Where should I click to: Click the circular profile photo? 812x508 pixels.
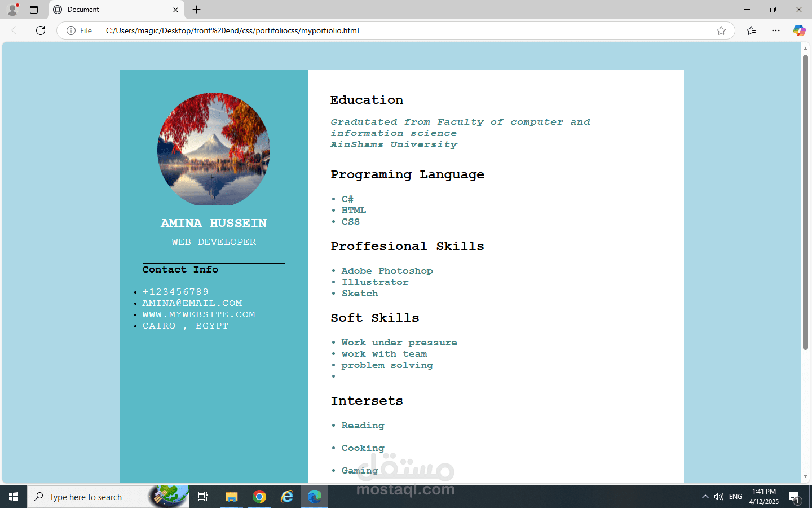point(214,149)
